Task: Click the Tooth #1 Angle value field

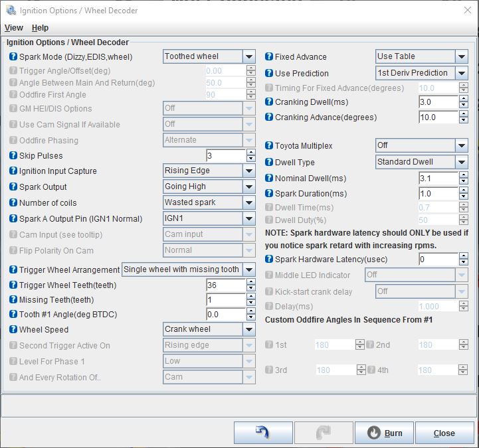Action: point(226,315)
